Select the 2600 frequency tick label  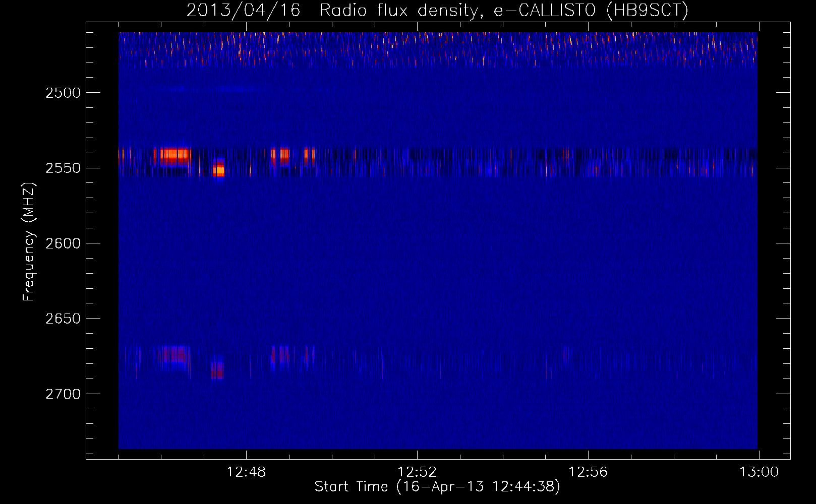click(x=63, y=243)
